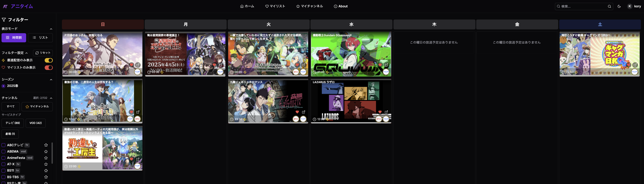This screenshot has width=644, height=184.
Task: Filter by テレビ (89) service type
Action: [13, 123]
